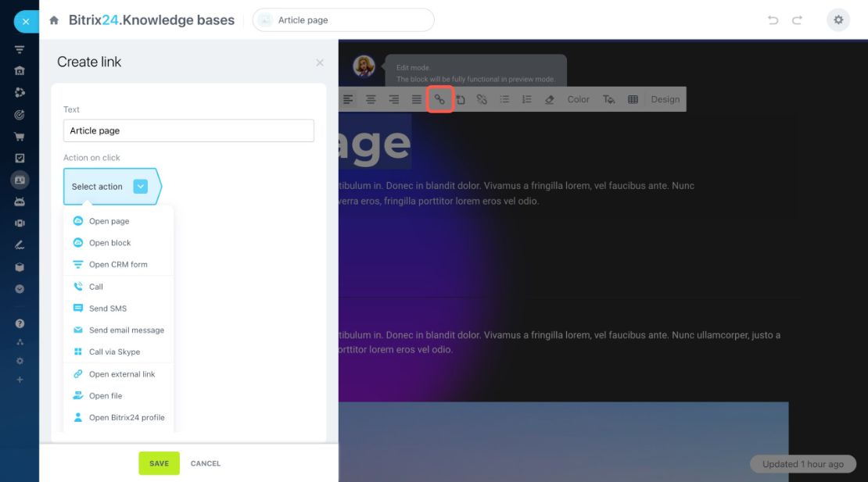Choose Open page action
This screenshot has width=868, height=482.
[118, 221]
